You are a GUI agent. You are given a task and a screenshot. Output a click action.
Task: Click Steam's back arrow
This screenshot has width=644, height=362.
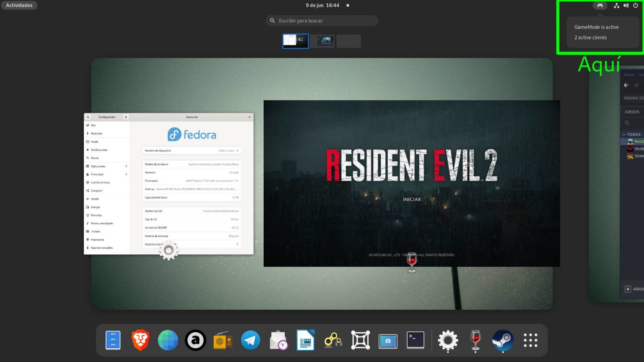[626, 85]
